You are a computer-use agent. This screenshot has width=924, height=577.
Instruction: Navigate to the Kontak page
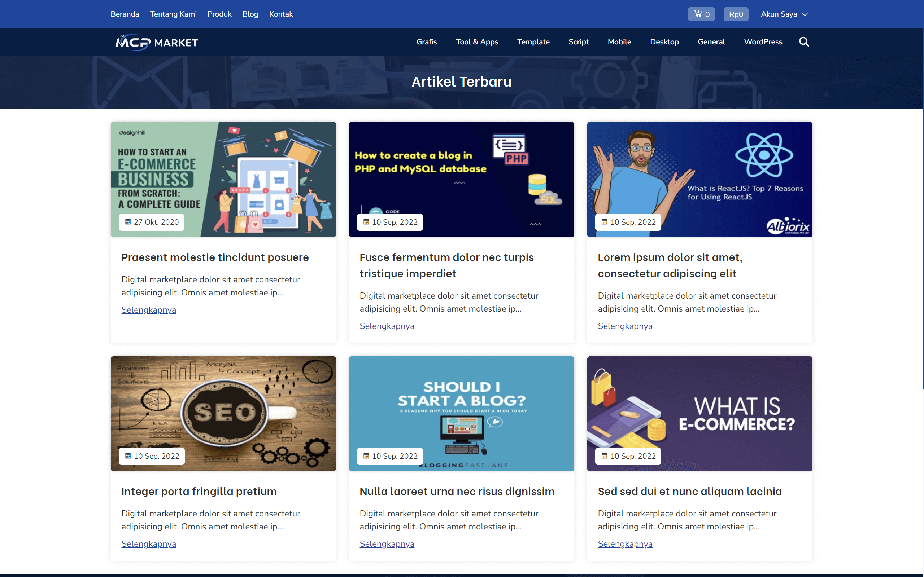pos(281,14)
